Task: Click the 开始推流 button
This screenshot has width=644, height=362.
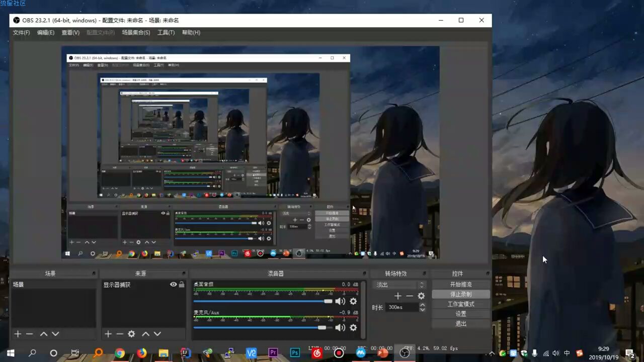Action: pos(461,285)
